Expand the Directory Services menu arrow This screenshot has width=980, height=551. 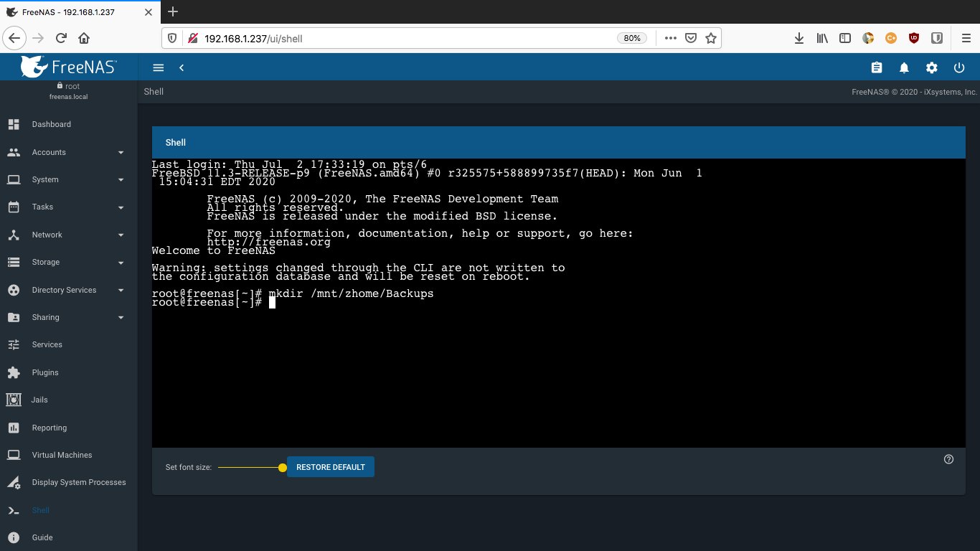coord(121,291)
